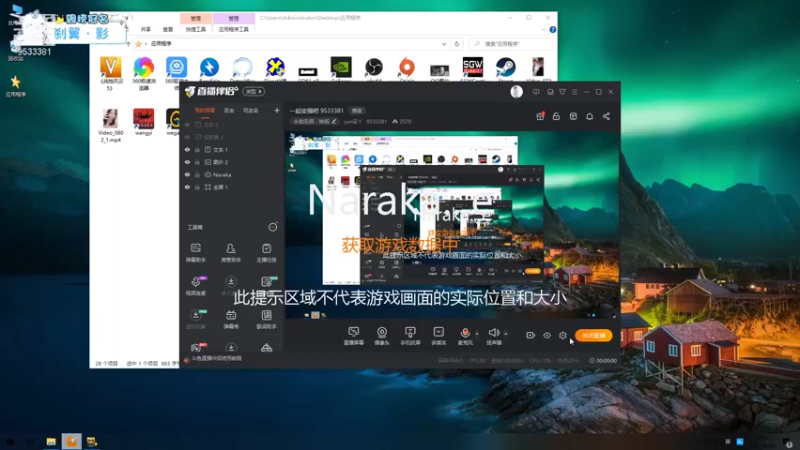Select the GeForce shortcut in File Explorer
Viewport: 800px width, 450px height.
coord(341,69)
